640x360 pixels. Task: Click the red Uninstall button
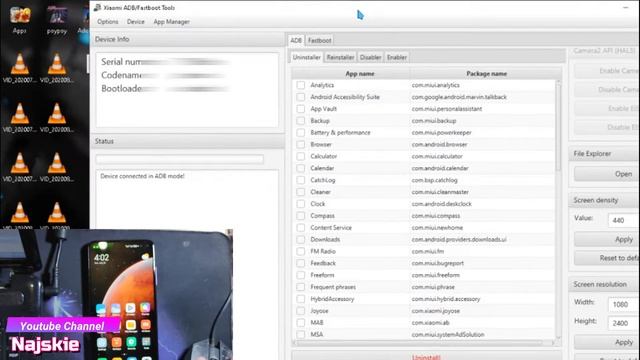click(426, 357)
